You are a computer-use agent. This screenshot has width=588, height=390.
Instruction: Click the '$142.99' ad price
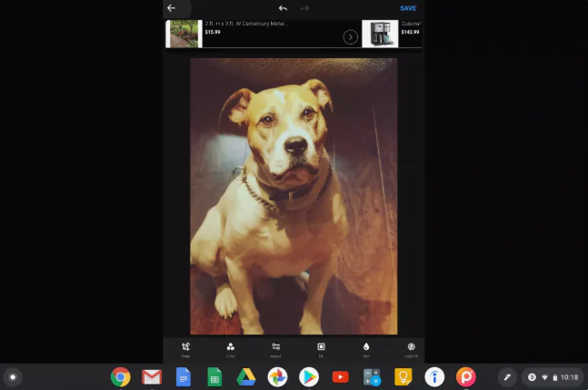point(410,32)
